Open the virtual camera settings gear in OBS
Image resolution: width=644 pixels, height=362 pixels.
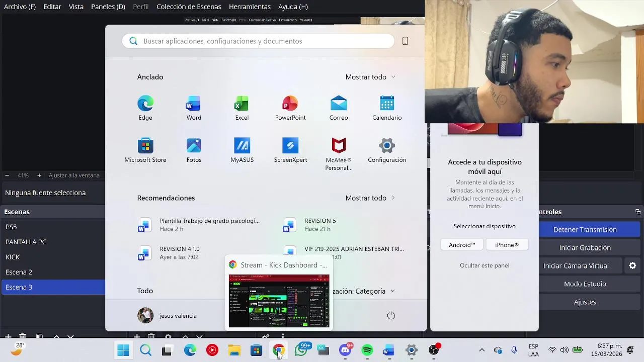[x=632, y=265]
